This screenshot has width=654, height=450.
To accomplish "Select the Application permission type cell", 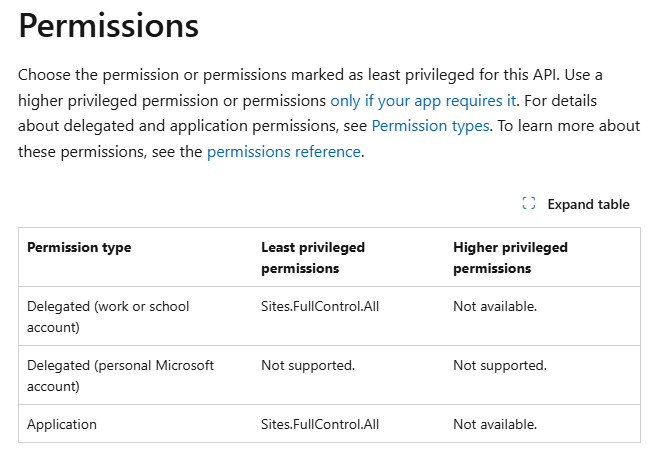I will pyautogui.click(x=62, y=424).
